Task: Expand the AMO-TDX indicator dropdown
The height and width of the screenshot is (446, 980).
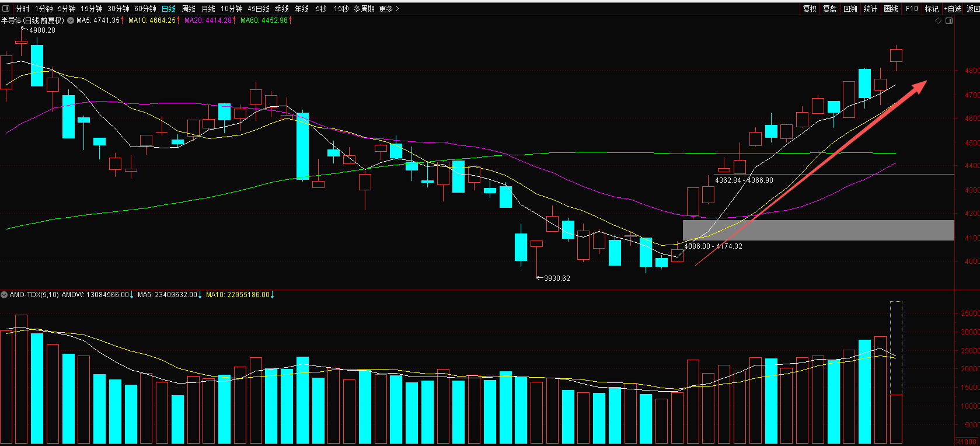Action: point(4,295)
